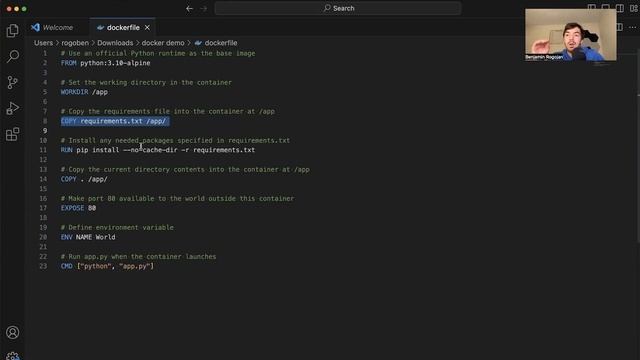Toggle the editor split layout icon

620,27
